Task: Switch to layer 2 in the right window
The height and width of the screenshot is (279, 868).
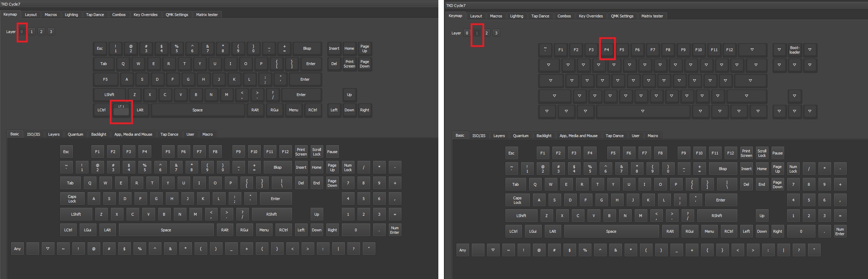Action: click(x=487, y=33)
